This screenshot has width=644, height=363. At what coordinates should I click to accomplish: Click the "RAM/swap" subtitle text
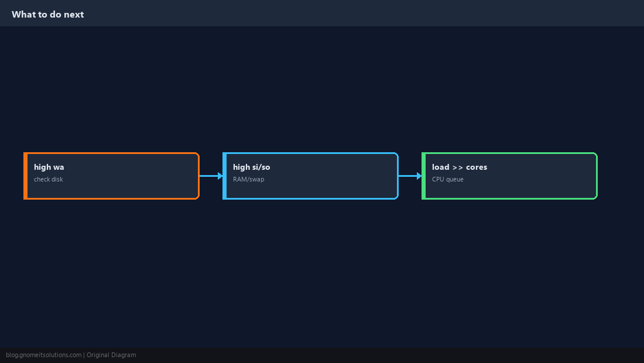[x=248, y=179]
